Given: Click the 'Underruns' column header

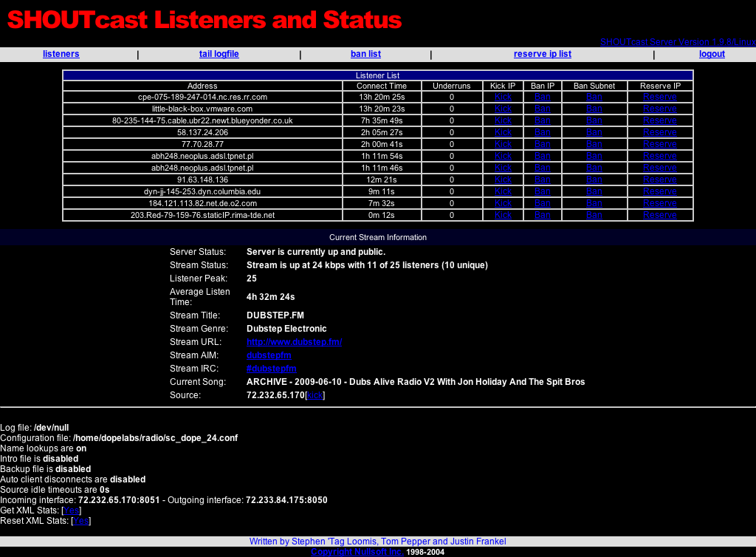Looking at the screenshot, I should (x=451, y=86).
